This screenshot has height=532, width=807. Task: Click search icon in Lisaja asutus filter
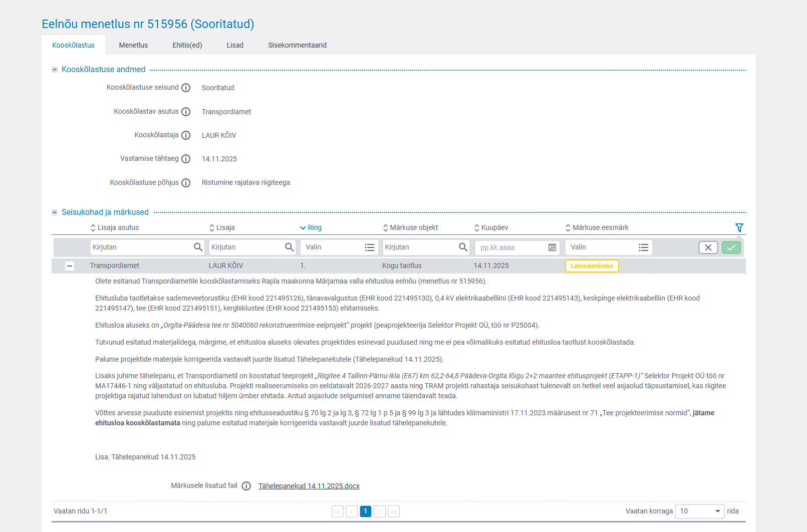198,247
